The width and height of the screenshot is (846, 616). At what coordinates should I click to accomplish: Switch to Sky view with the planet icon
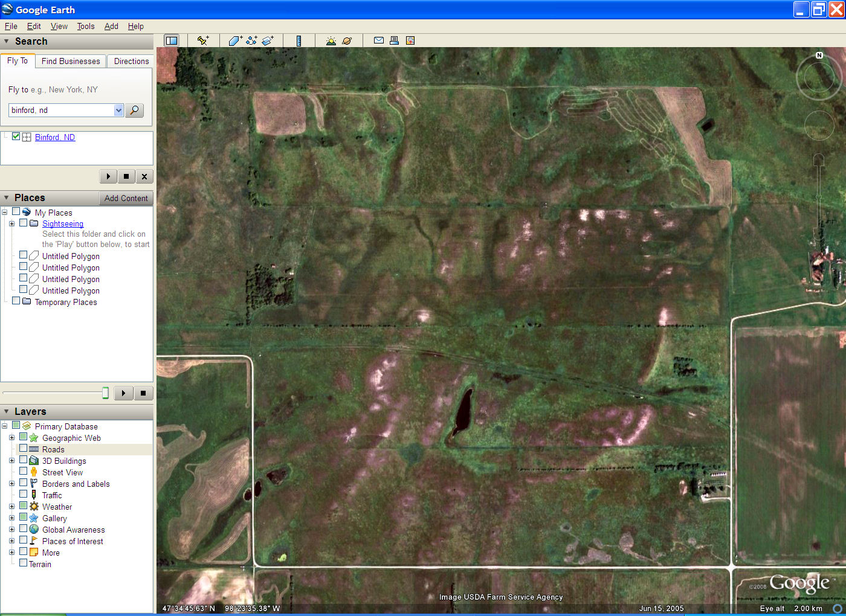(x=347, y=40)
